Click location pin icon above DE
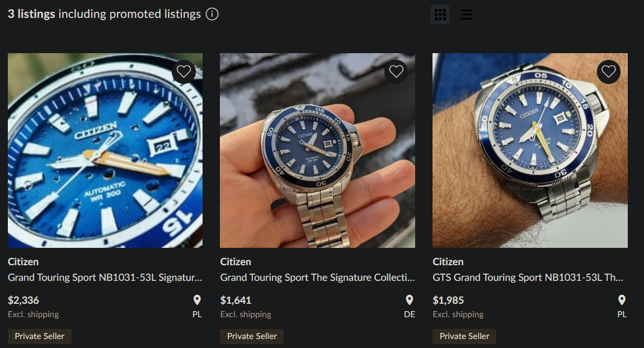Screen dimensions: 644x348 [x=410, y=300]
